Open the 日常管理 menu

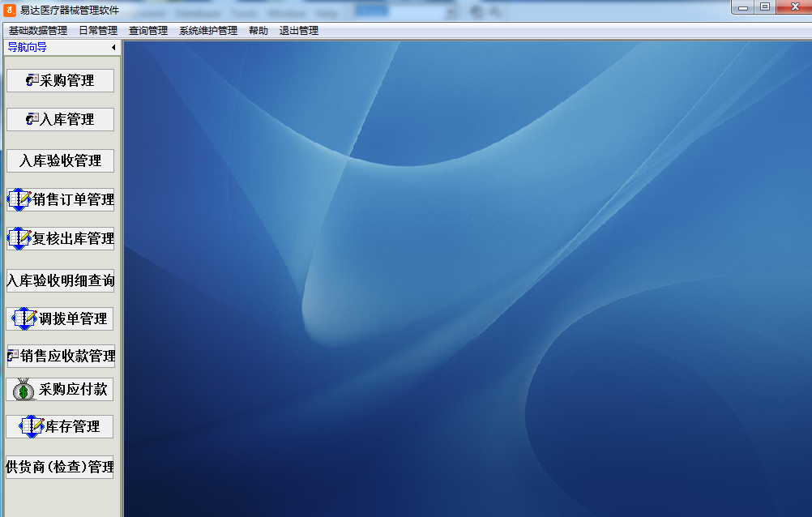click(98, 31)
